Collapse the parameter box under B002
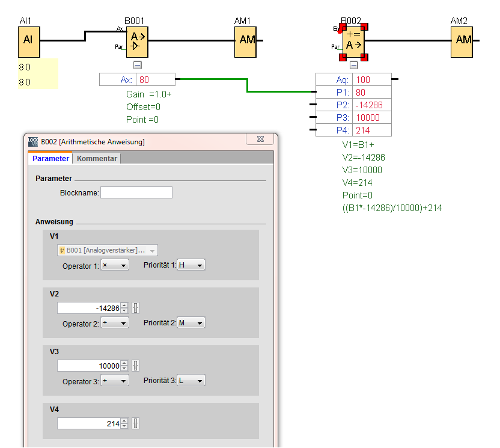Image resolution: width=500 pixels, height=448 pixels. (353, 65)
